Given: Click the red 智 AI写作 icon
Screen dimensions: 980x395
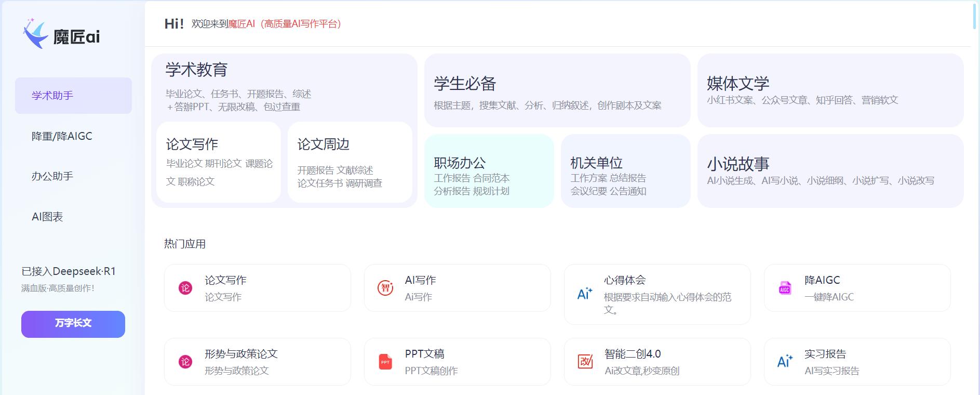Looking at the screenshot, I should click(385, 288).
